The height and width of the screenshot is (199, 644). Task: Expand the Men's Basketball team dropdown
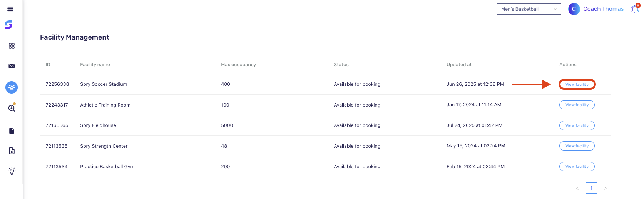coord(529,9)
